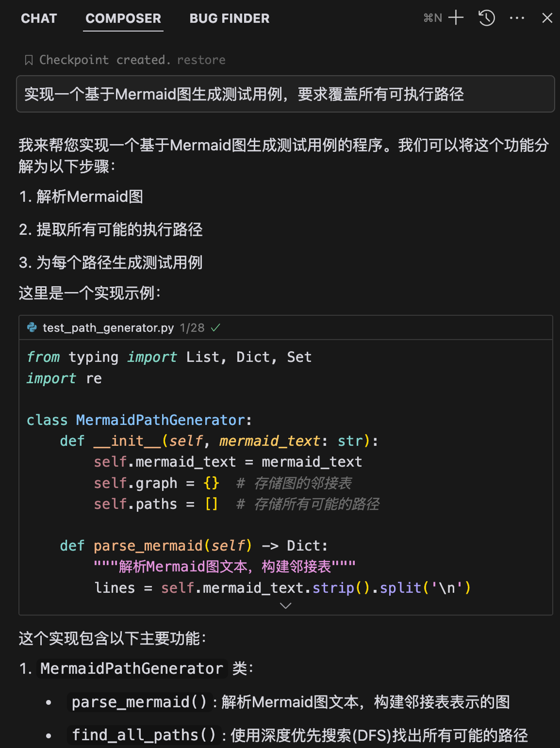Click the prompt box about Mermaid test cases
This screenshot has width=560, height=748.
(x=285, y=94)
